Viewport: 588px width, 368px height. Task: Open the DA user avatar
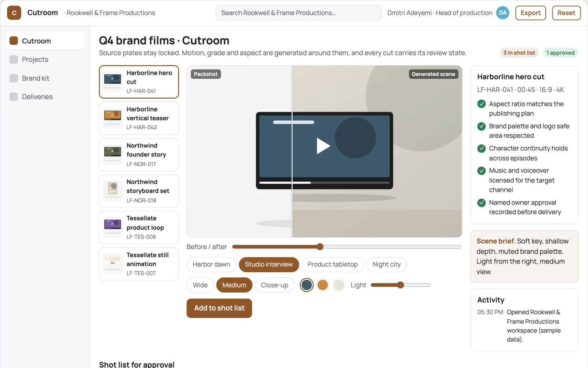[x=503, y=13]
